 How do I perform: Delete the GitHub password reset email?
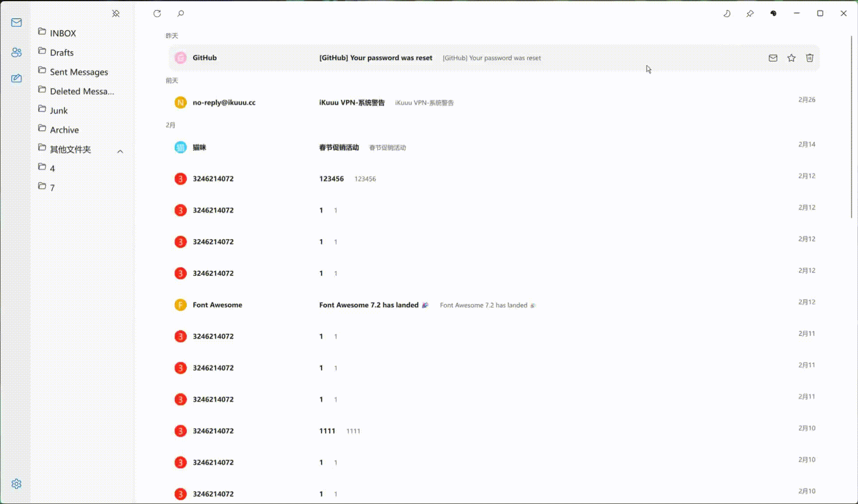809,58
